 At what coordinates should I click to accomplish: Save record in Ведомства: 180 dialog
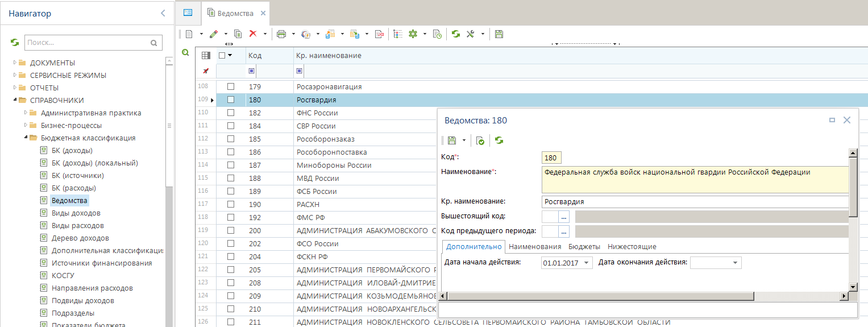coord(452,140)
